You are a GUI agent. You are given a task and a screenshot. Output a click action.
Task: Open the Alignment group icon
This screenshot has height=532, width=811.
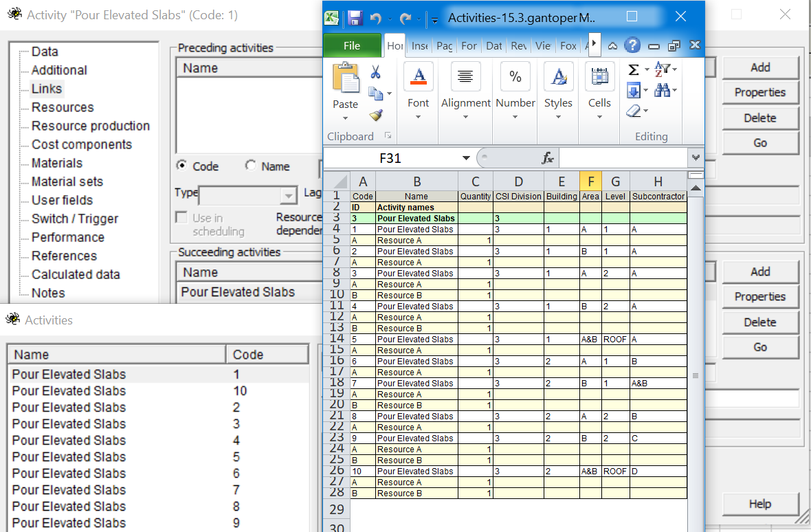(x=465, y=76)
